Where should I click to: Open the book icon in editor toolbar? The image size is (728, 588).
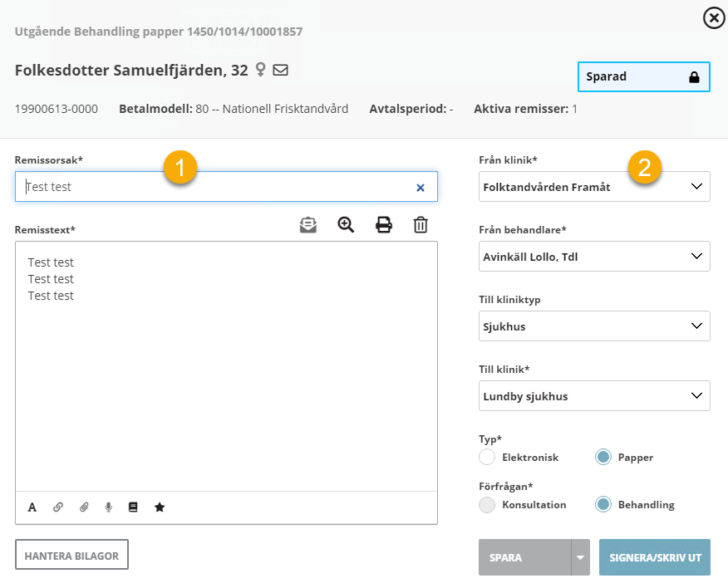coord(133,507)
